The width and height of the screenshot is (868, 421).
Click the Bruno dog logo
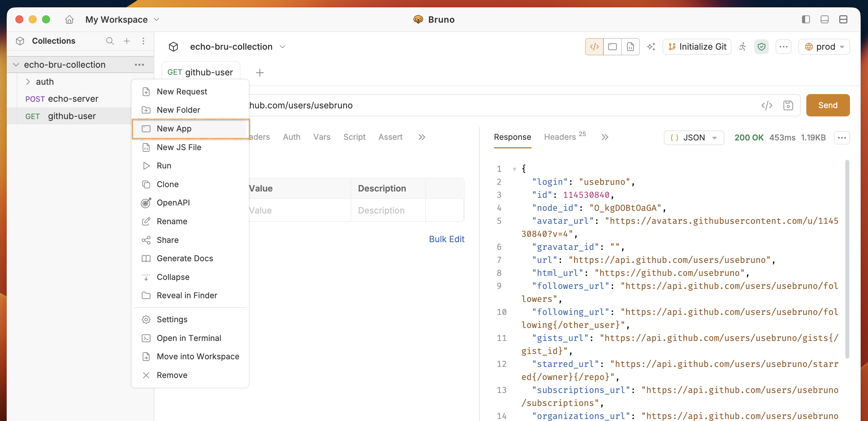tap(418, 20)
